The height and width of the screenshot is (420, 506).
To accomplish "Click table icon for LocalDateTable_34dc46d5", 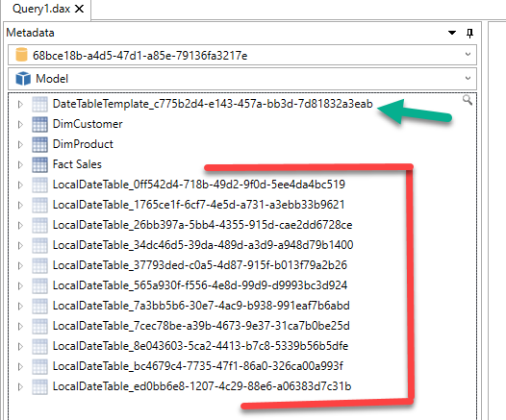I will coord(40,245).
